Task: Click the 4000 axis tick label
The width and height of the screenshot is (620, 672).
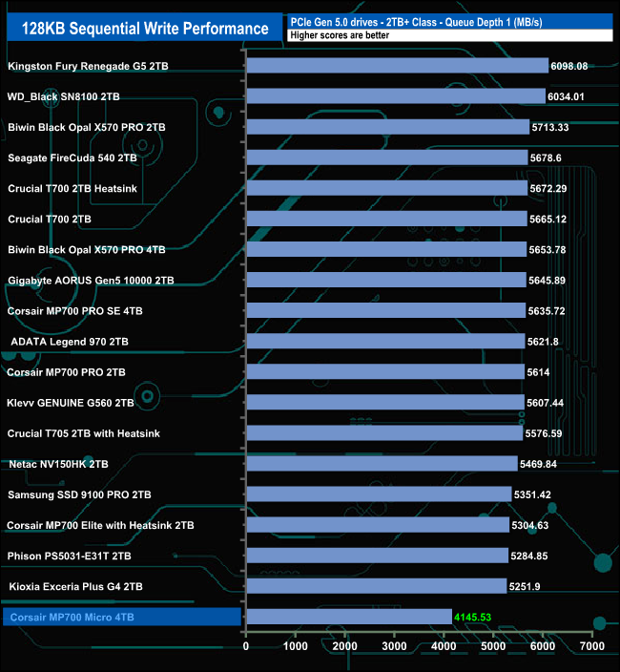Action: 444,646
